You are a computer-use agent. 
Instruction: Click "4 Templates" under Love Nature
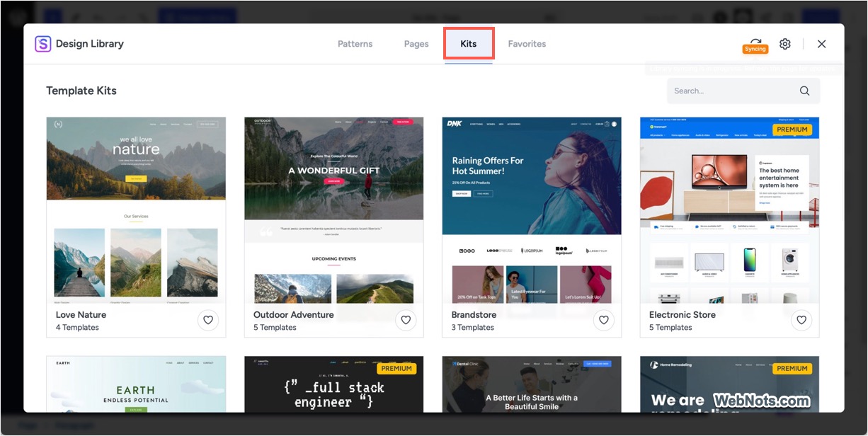tap(77, 327)
